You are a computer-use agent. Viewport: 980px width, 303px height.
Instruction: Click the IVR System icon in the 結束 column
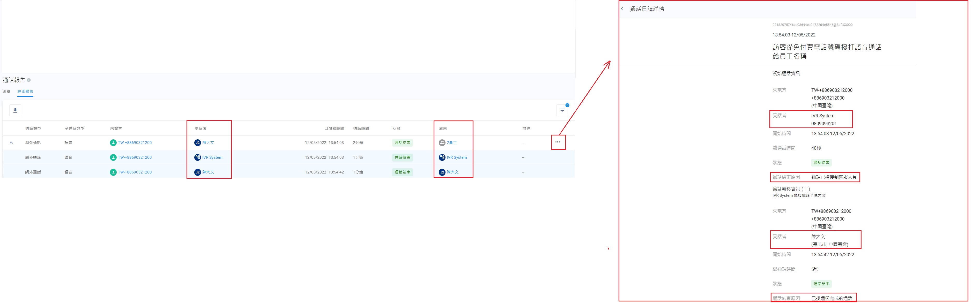[442, 157]
